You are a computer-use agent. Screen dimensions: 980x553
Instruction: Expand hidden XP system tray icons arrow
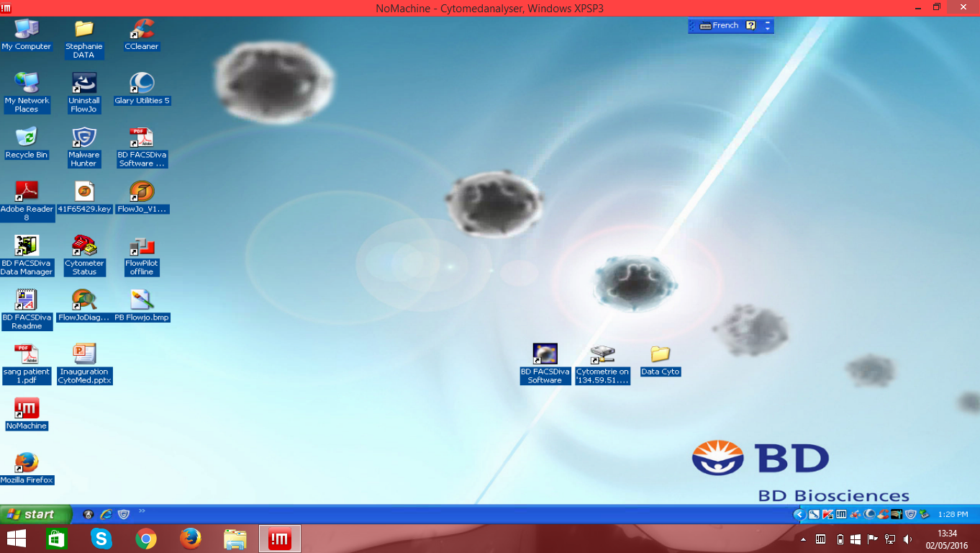pyautogui.click(x=799, y=514)
